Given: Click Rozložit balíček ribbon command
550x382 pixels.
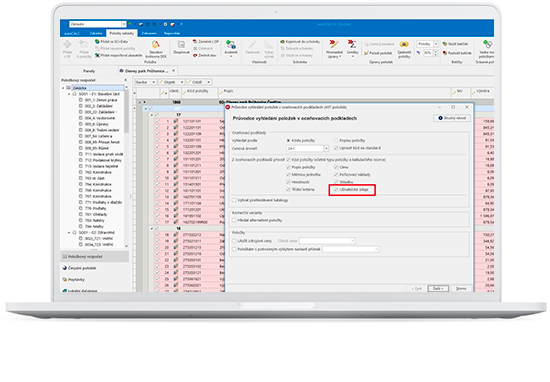Looking at the screenshot, I should (x=457, y=53).
